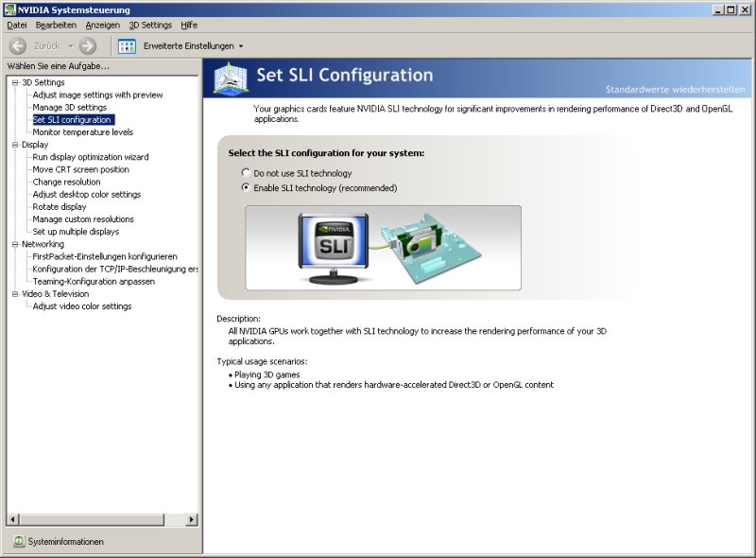Collapse the 3D Settings tree node

(15, 82)
